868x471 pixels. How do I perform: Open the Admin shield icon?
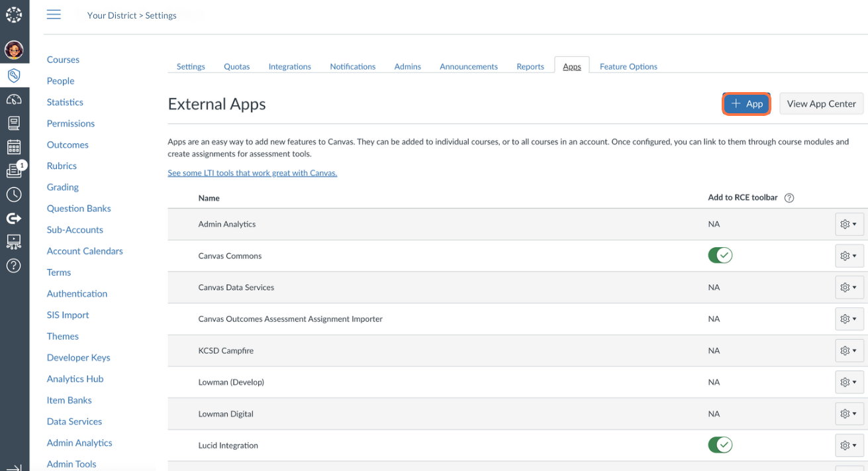[x=14, y=75]
